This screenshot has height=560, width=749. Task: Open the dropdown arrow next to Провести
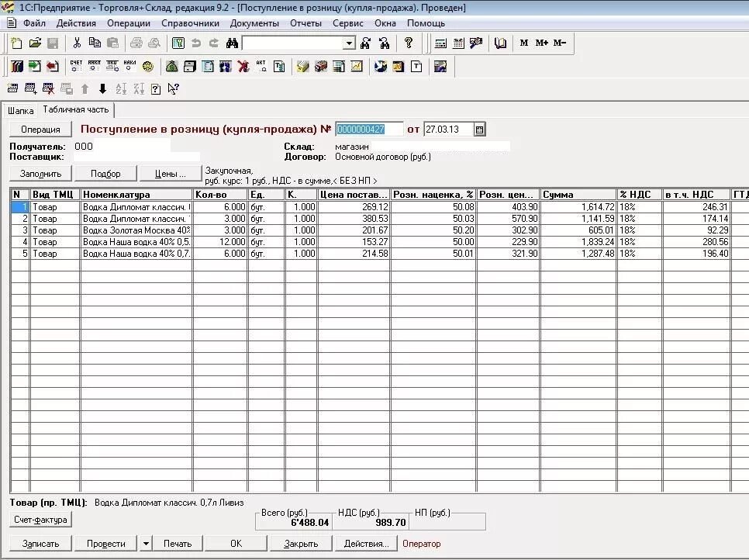(x=146, y=543)
